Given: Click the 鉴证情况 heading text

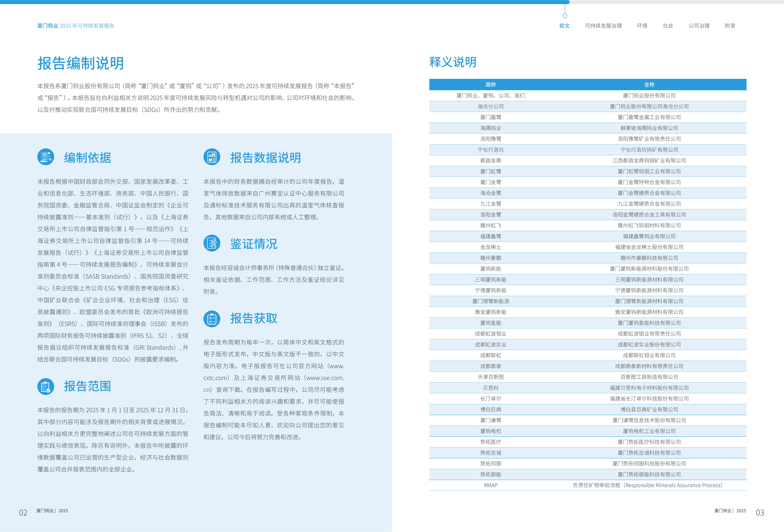Looking at the screenshot, I should (x=254, y=244).
